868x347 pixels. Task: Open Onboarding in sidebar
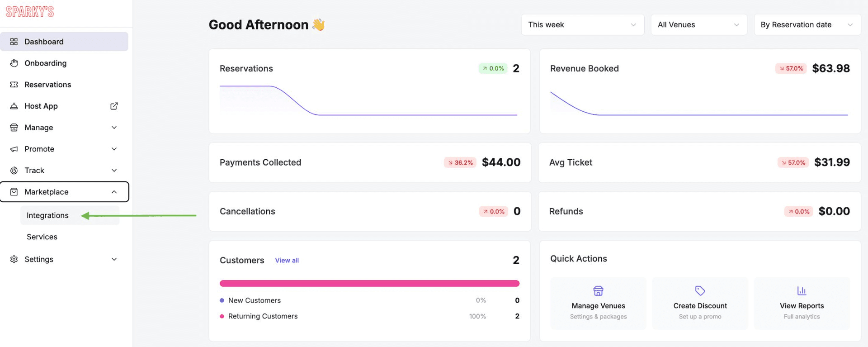64,63
